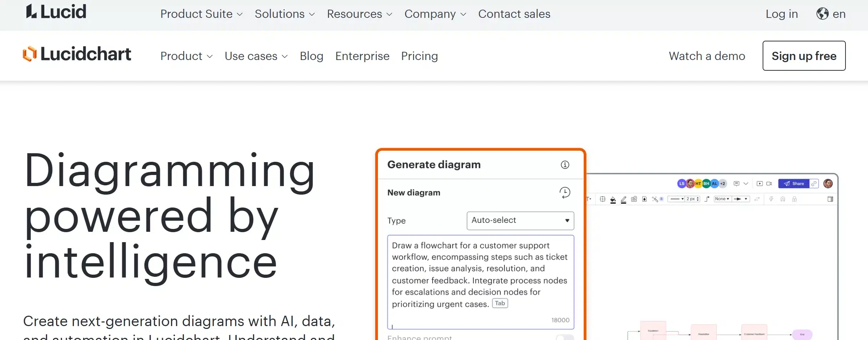Screen dimensions: 868x340
Task: Click the Lucid logo in top bar
Action: point(56,12)
